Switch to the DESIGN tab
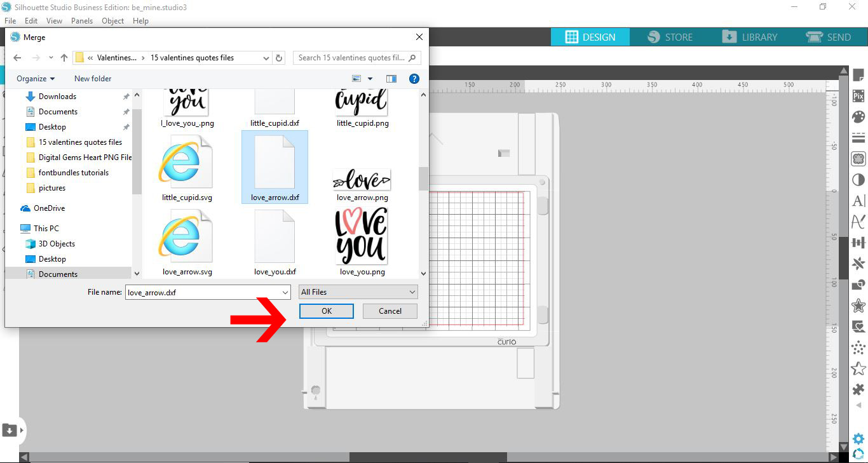Viewport: 868px width, 463px height. pos(590,37)
